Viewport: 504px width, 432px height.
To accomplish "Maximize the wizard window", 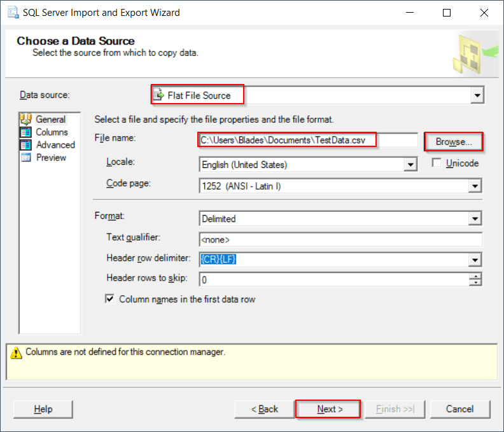I will click(447, 13).
